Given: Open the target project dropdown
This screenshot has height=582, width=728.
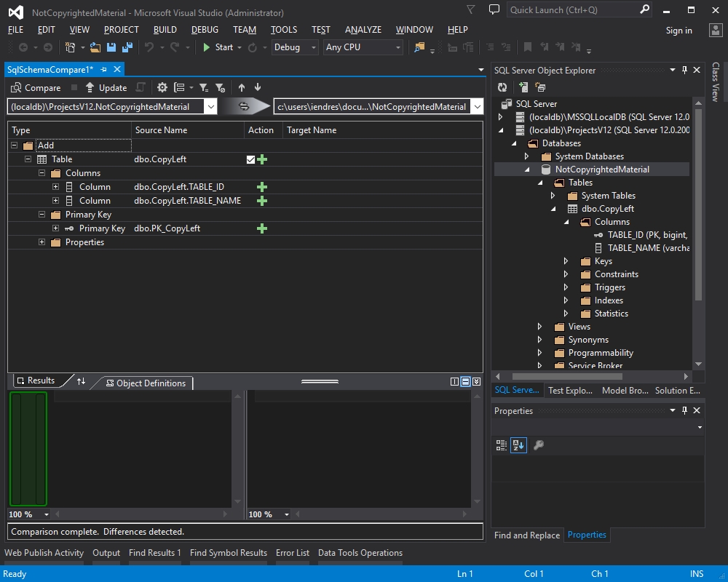Looking at the screenshot, I should pos(478,107).
